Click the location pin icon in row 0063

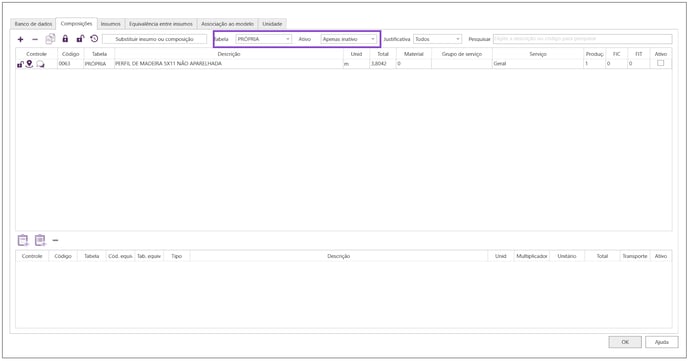[x=29, y=64]
